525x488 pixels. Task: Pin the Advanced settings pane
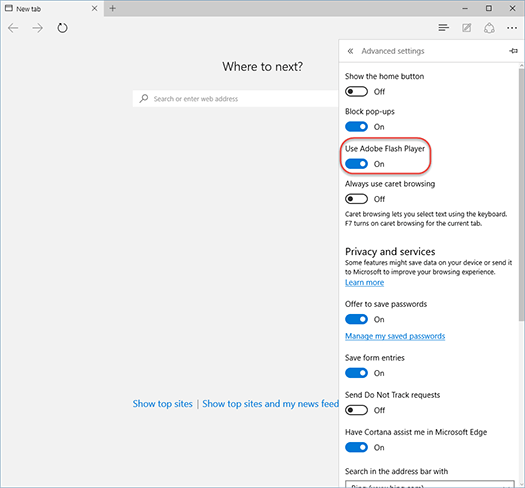[513, 51]
